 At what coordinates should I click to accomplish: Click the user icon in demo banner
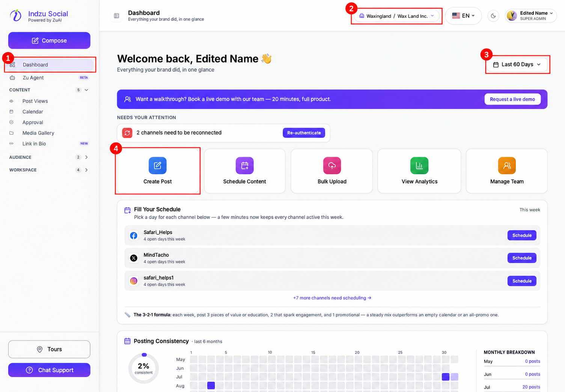(128, 99)
